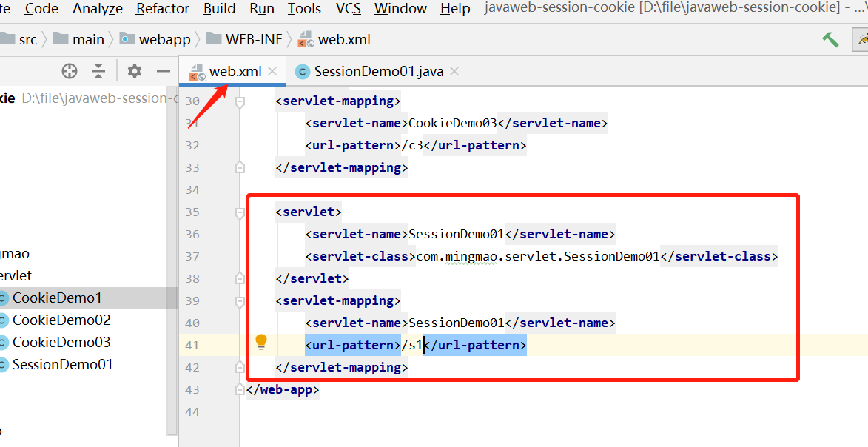Click the web.xml tab file icon
The width and height of the screenshot is (868, 447).
pyautogui.click(x=197, y=72)
